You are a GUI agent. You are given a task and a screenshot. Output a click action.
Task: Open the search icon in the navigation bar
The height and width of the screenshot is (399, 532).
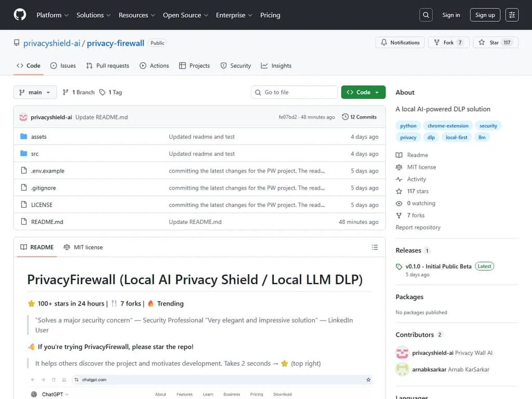tap(425, 15)
